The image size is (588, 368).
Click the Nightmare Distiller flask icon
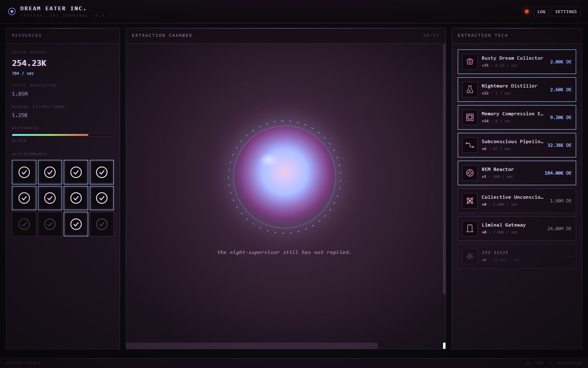[x=470, y=90]
